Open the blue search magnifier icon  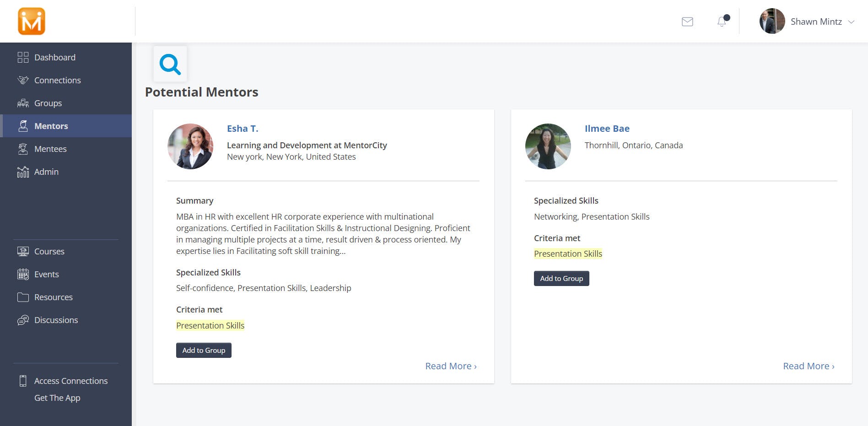170,64
